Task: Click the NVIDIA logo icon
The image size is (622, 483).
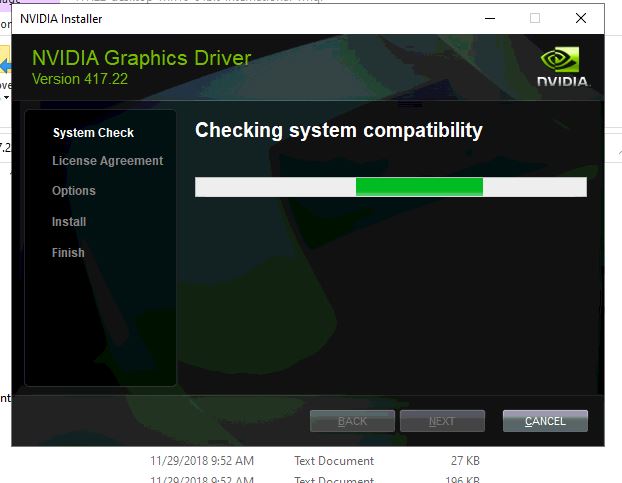Action: (562, 66)
